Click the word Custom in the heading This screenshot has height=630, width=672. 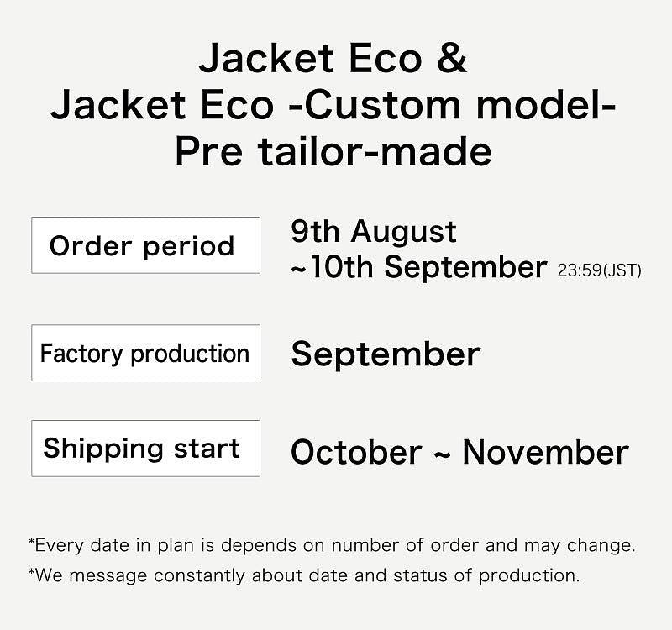coord(383,105)
